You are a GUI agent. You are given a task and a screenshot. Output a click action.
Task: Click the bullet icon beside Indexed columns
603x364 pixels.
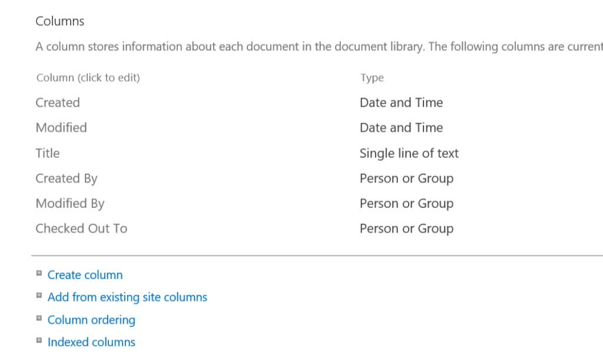click(39, 340)
